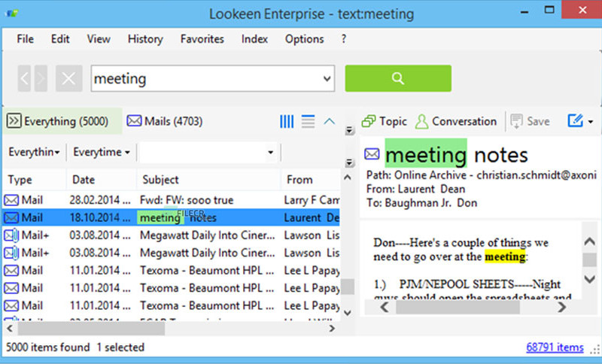Click the preview pane vertical scrollbar thumb

tap(589, 259)
